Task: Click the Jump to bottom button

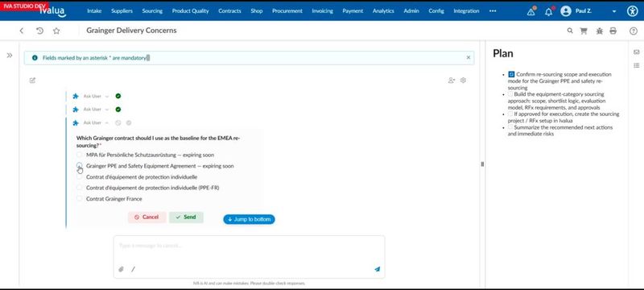Action: point(250,219)
